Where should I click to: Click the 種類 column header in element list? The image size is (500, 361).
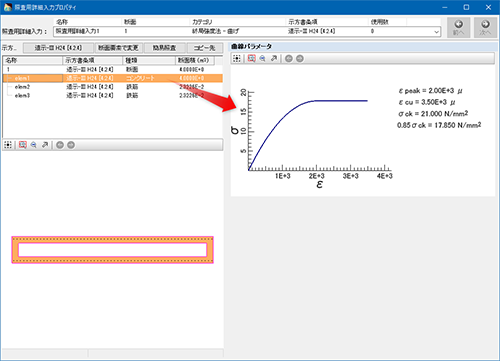149,60
